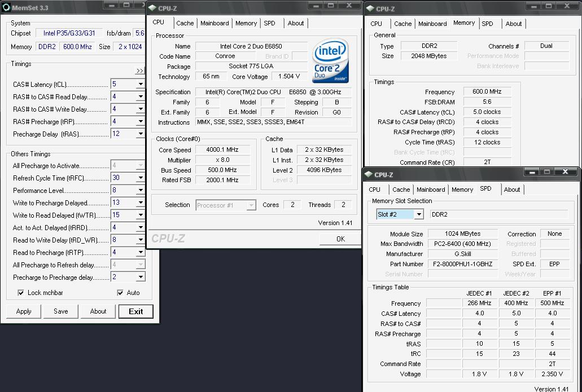582x392 pixels.
Task: Click the CPU-Z icon in the CPU tab window
Action: click(152, 7)
